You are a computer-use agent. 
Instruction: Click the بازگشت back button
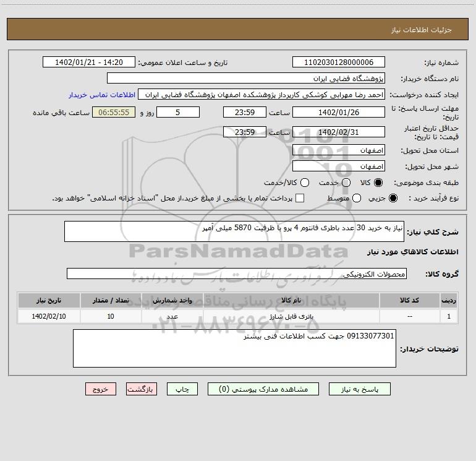tap(142, 389)
